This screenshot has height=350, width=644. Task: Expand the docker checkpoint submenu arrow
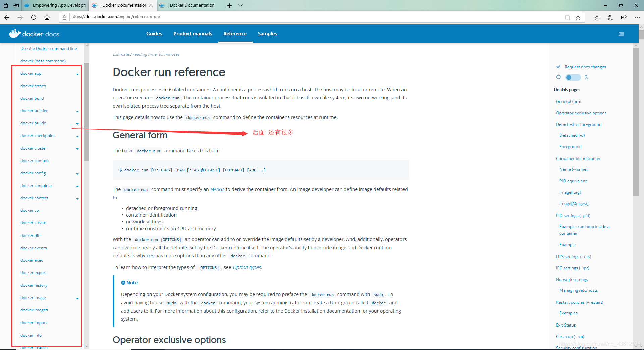[x=77, y=136]
